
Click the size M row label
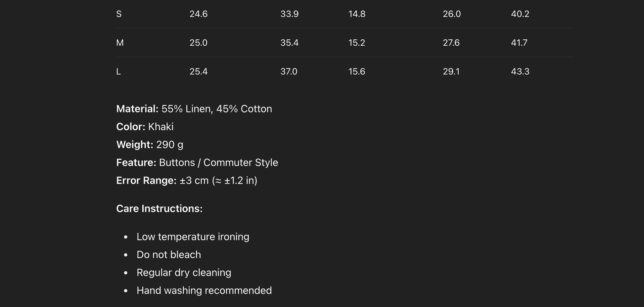pyautogui.click(x=120, y=43)
